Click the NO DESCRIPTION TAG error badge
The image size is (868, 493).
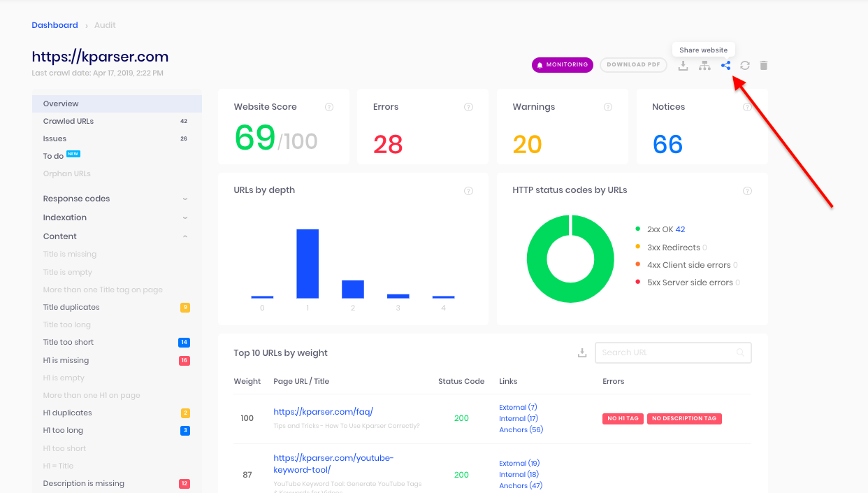click(x=684, y=418)
